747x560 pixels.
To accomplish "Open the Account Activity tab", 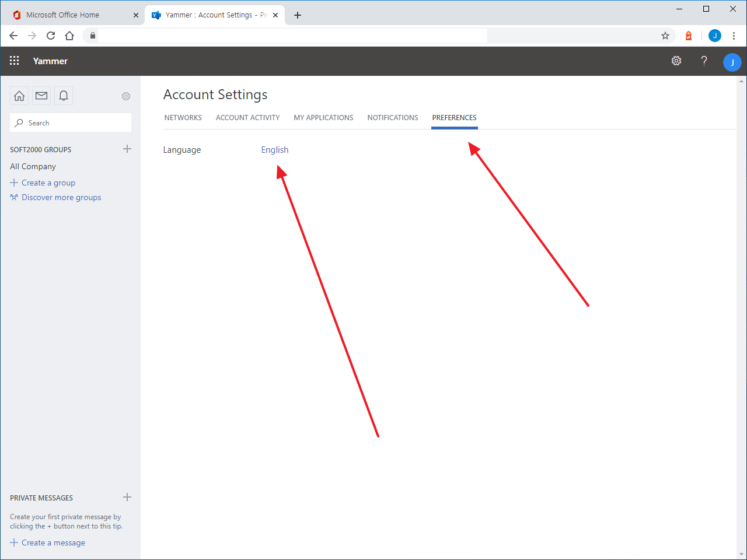I will click(x=248, y=118).
